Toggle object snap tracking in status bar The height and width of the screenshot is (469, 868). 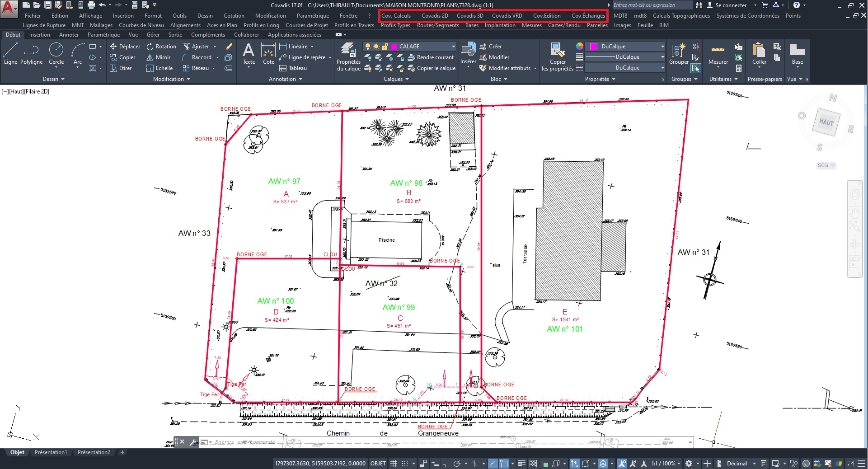(493, 464)
